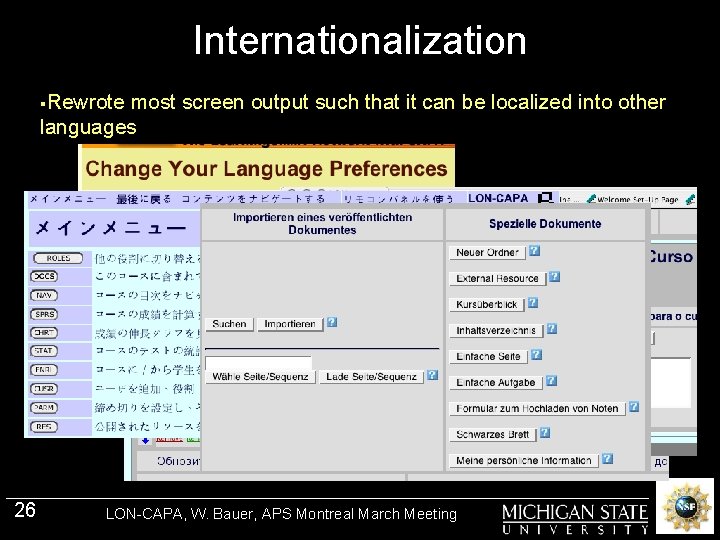
Task: Click Lade Seite/Sequenz button
Action: pyautogui.click(x=371, y=377)
